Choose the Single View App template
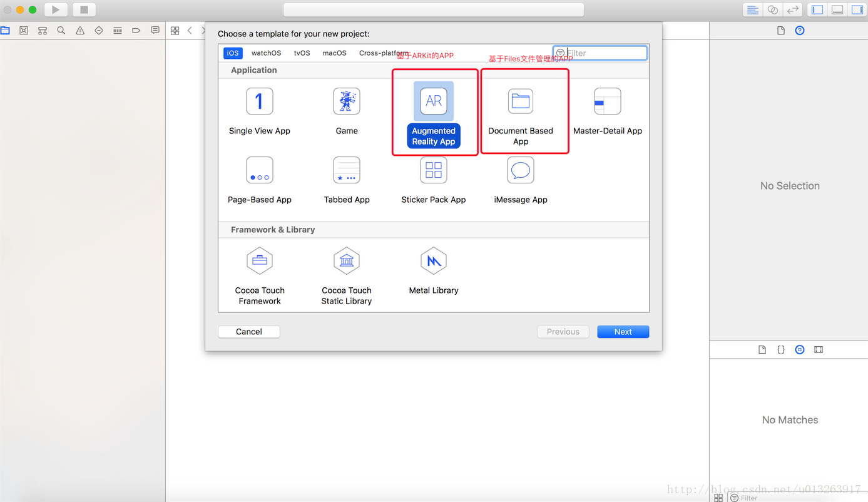Screen dimensions: 868x502 pos(260,113)
